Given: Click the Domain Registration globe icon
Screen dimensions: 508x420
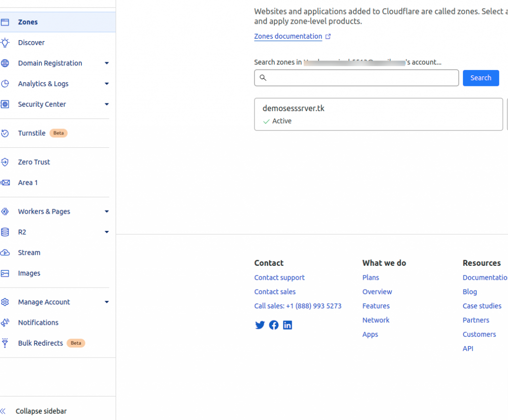Looking at the screenshot, I should click(5, 63).
